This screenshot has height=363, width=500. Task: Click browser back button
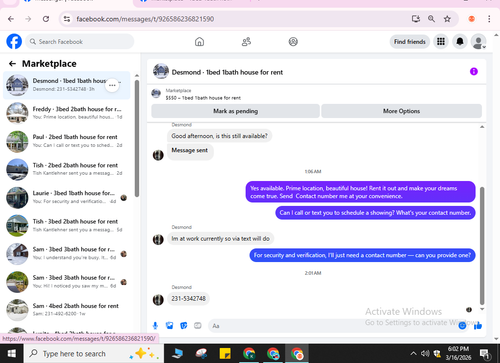(11, 19)
